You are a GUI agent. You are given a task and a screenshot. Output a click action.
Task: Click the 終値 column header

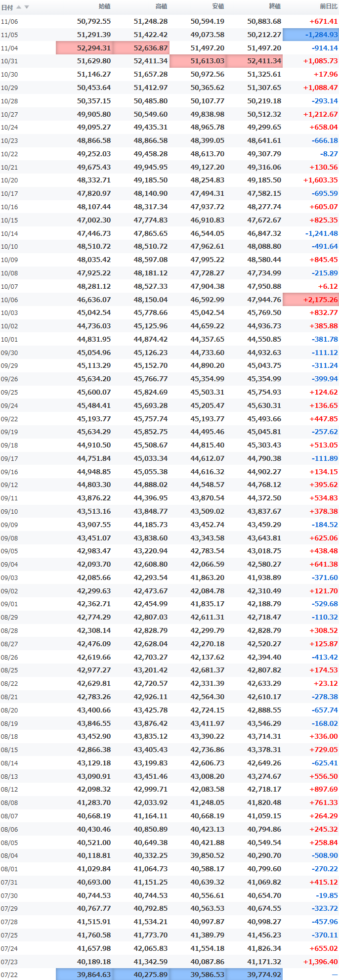[275, 6]
